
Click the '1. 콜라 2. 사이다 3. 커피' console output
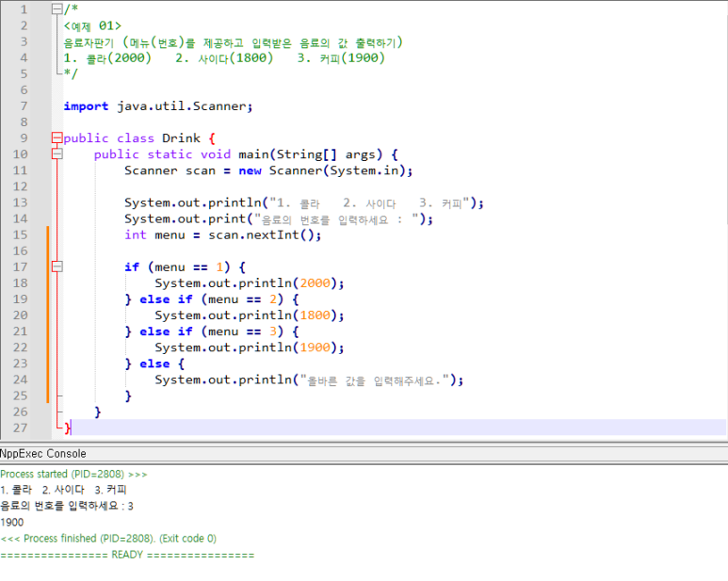click(x=64, y=490)
